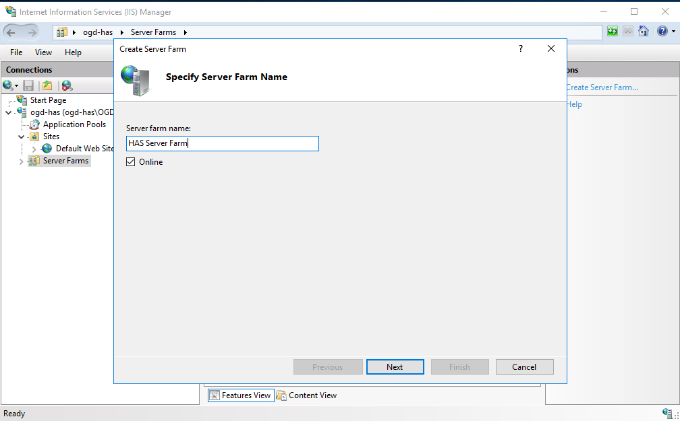Image resolution: width=680 pixels, height=421 pixels.
Task: Collapse the ogd-has server node
Action: coord(8,113)
